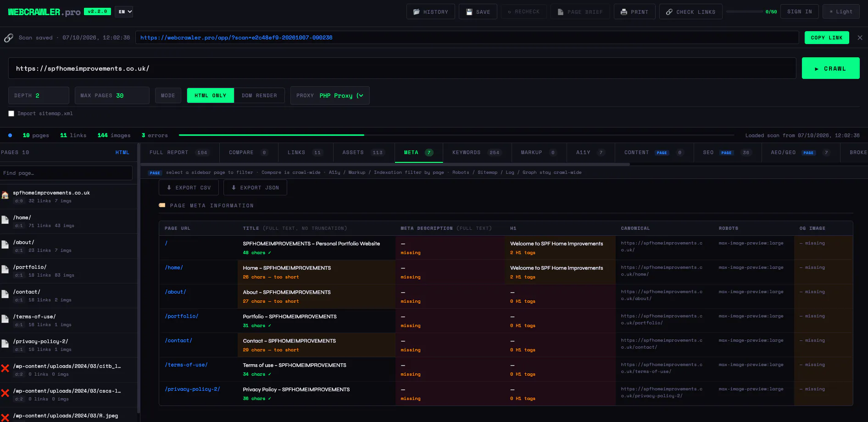Toggle Light theme mode
Image resolution: width=868 pixels, height=422 pixels.
click(841, 11)
